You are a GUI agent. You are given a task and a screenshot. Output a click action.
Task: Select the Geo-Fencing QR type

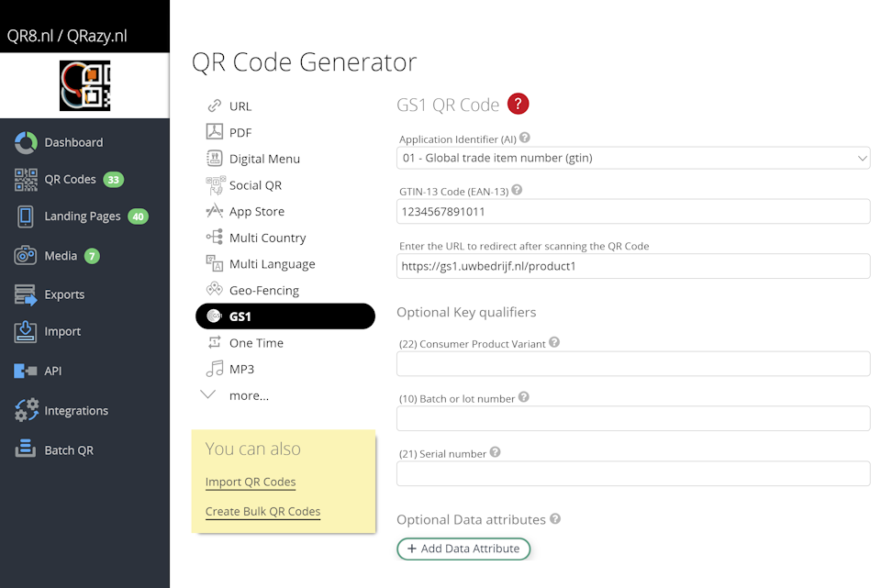263,290
